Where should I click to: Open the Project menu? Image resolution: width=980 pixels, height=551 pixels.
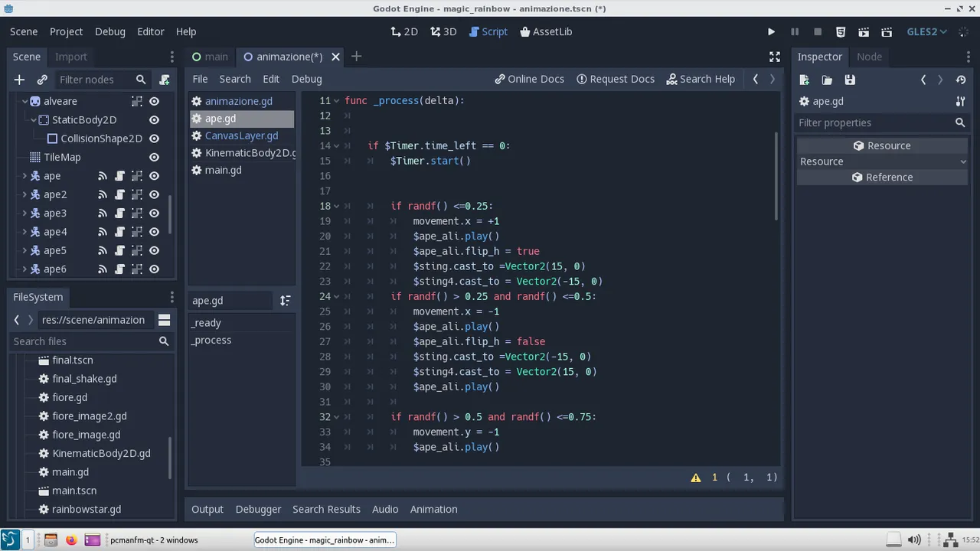point(66,31)
